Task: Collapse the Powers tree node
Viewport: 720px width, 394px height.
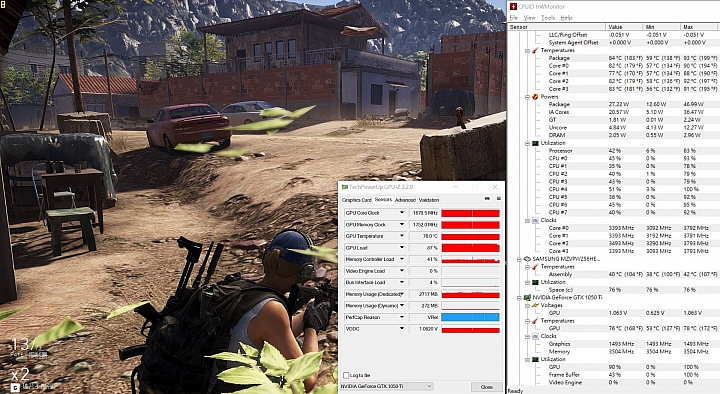Action: (x=528, y=97)
